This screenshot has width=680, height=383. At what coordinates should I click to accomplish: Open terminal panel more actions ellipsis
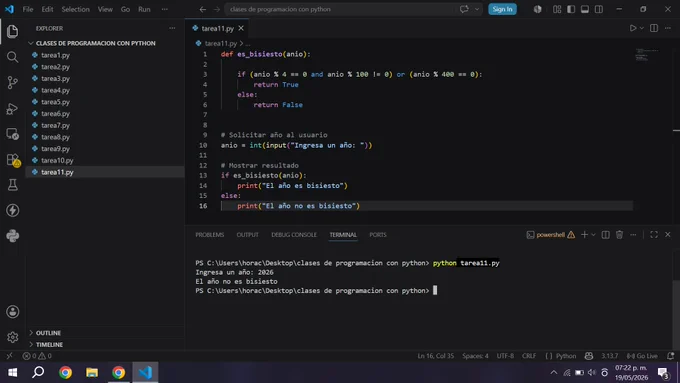click(633, 235)
